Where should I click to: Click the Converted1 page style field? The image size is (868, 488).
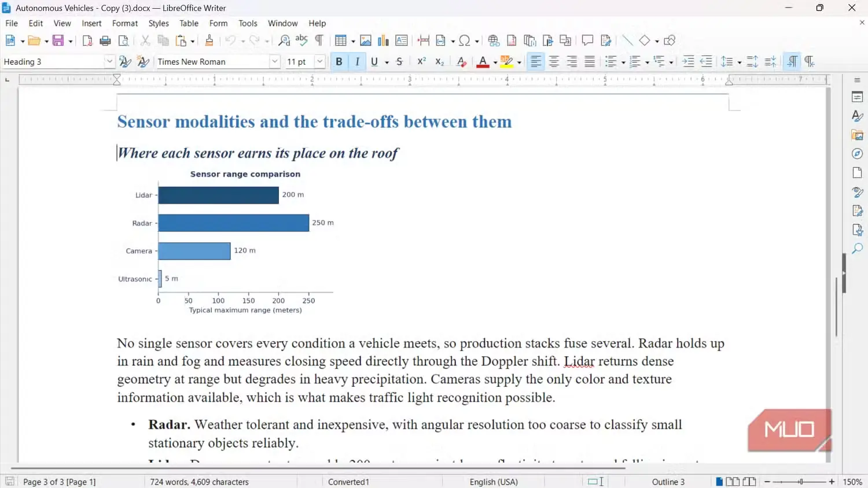pyautogui.click(x=348, y=482)
